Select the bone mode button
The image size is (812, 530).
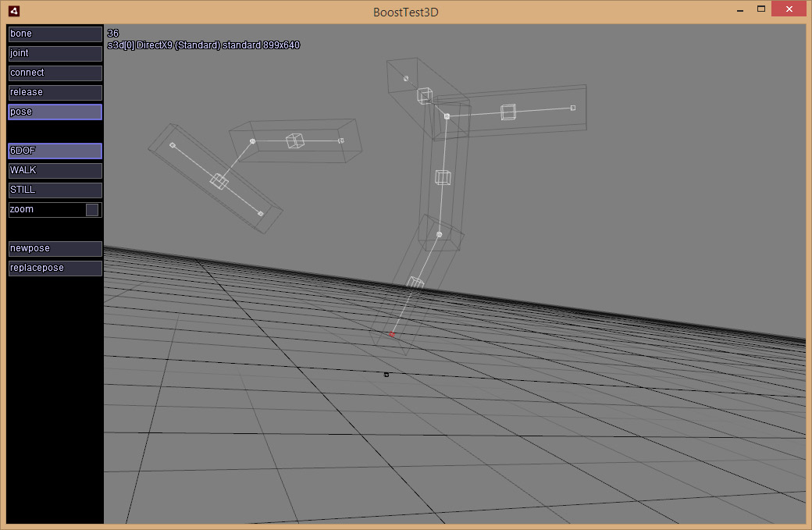(x=55, y=34)
